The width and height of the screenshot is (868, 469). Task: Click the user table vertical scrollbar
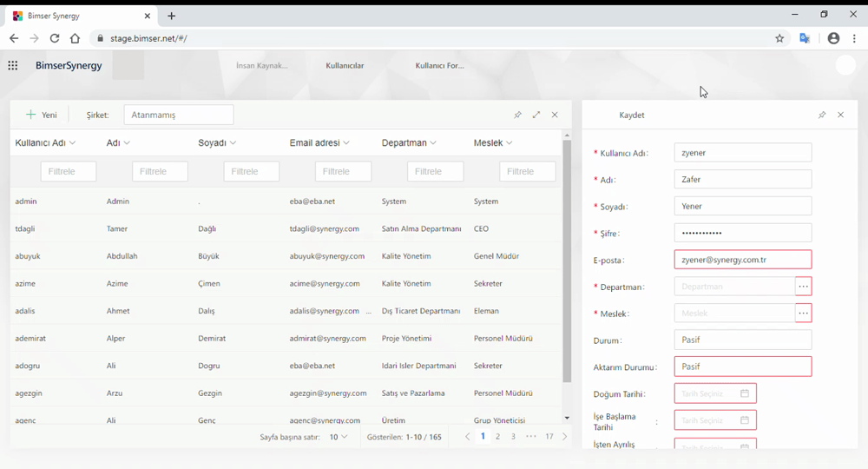click(567, 261)
